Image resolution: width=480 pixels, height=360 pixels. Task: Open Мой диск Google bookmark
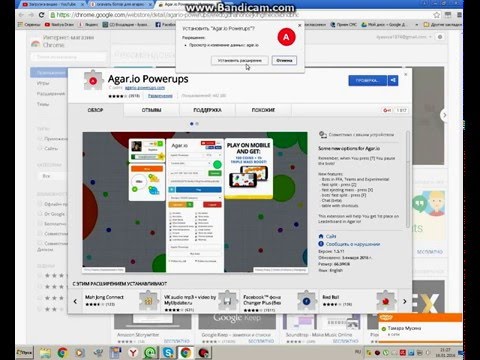pos(383,25)
